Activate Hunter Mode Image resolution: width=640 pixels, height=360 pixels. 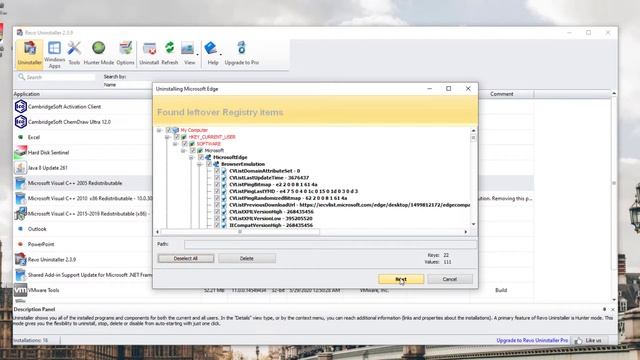tap(98, 48)
